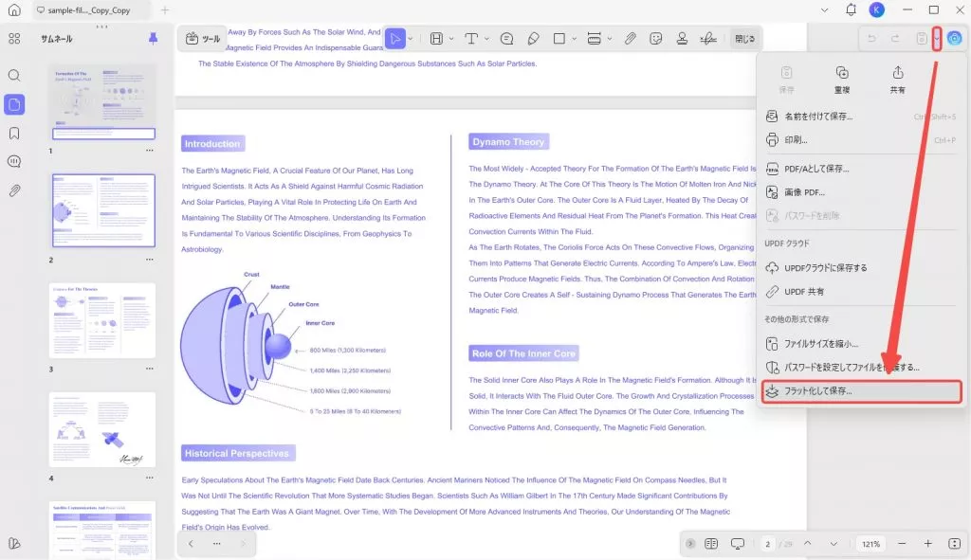Open the UPDF AI assistant icon
The width and height of the screenshot is (971, 560).
(x=954, y=38)
